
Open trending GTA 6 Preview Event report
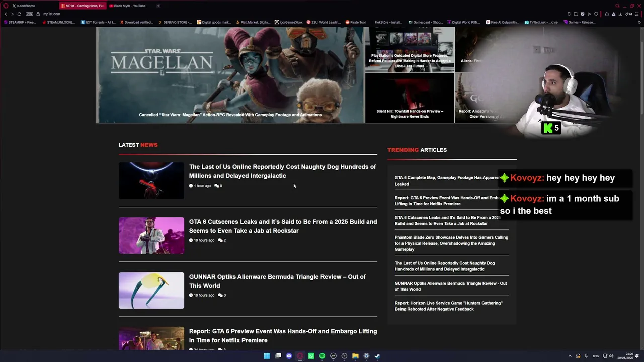point(448,201)
